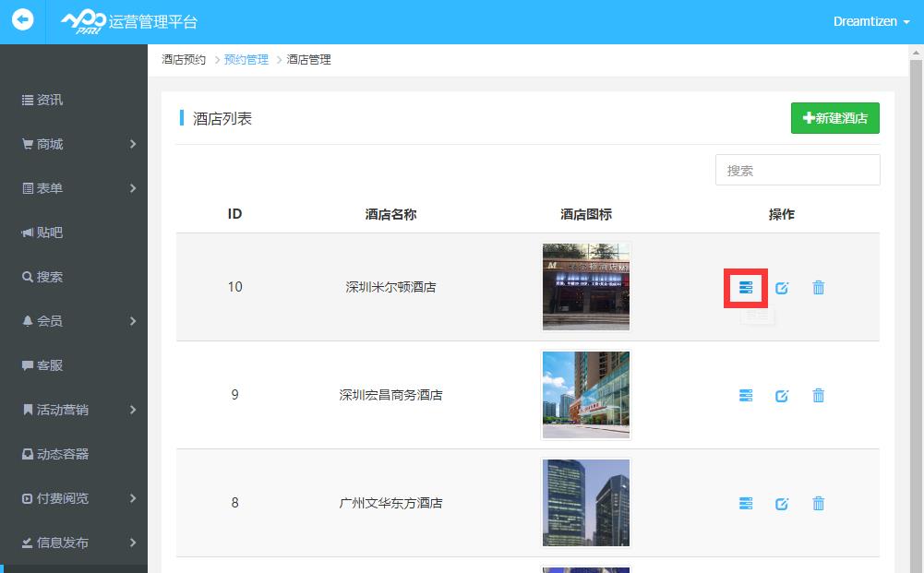Open manage icon for 深圳宏昌商务酒店

(746, 396)
